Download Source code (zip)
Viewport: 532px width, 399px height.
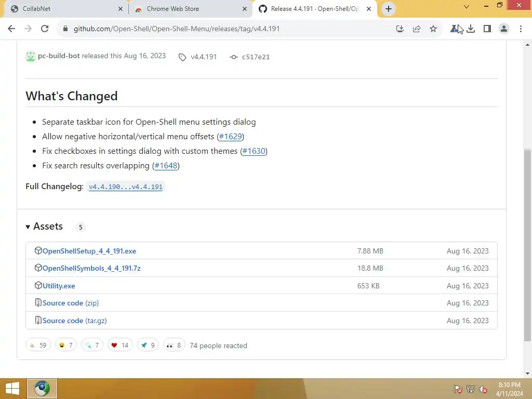pyautogui.click(x=71, y=303)
